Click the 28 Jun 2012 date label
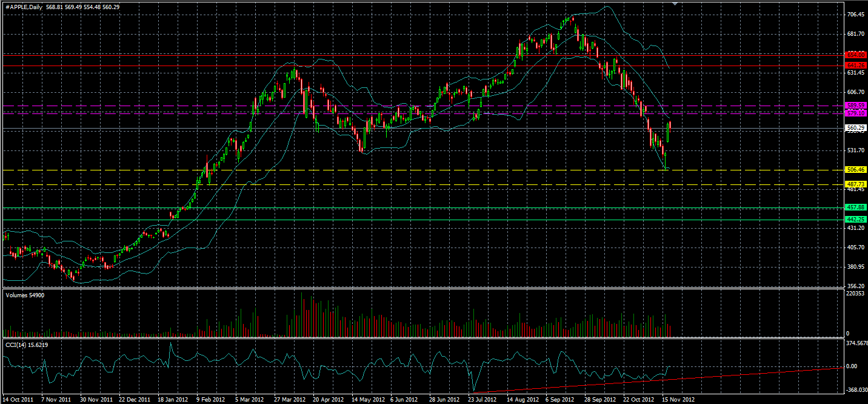868x404 pixels. pyautogui.click(x=443, y=400)
